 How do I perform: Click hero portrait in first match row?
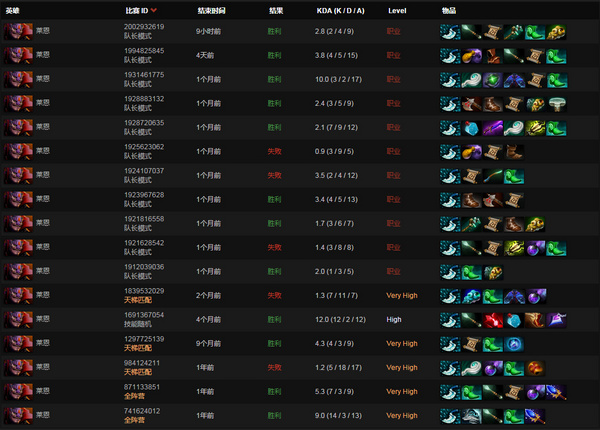tap(18, 31)
